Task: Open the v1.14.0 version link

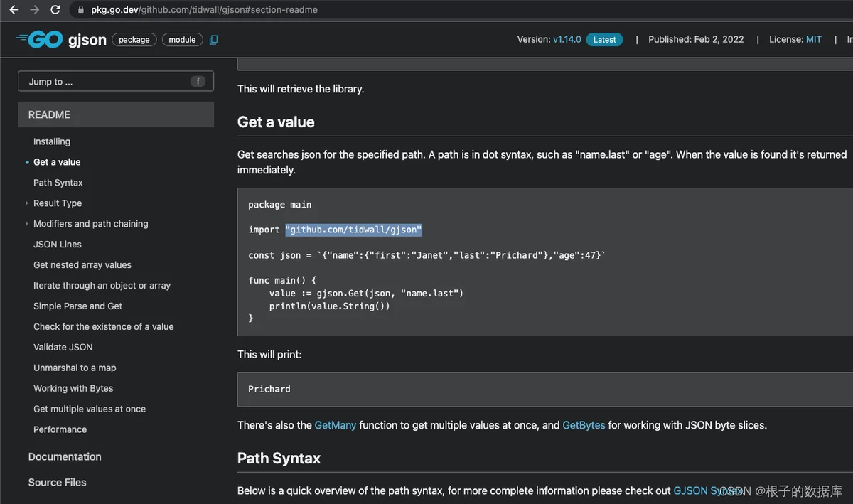Action: pos(567,40)
